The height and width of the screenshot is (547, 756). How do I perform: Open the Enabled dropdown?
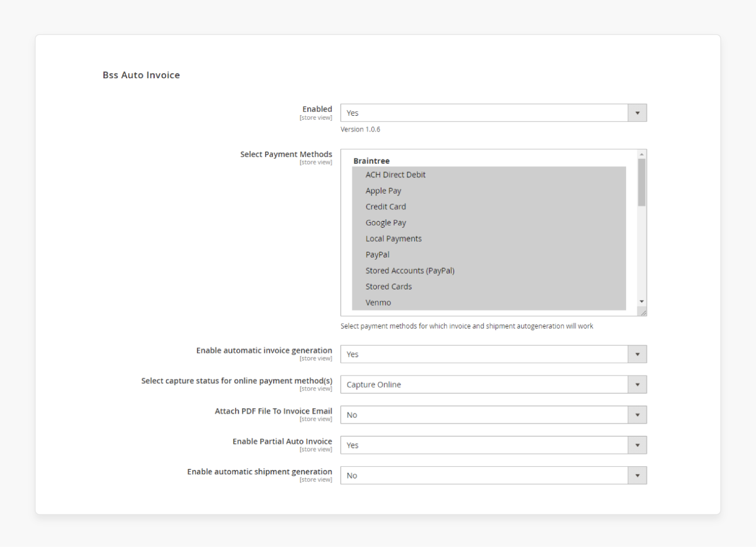tap(493, 113)
